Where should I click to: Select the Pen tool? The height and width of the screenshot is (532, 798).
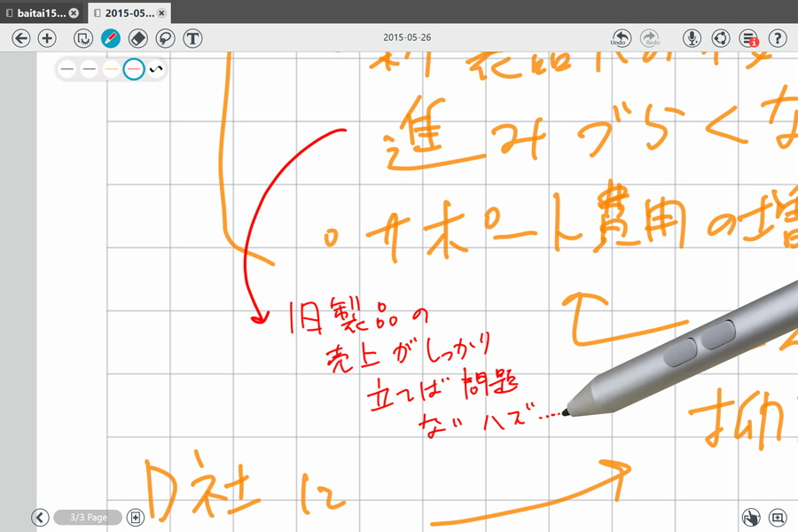111,38
